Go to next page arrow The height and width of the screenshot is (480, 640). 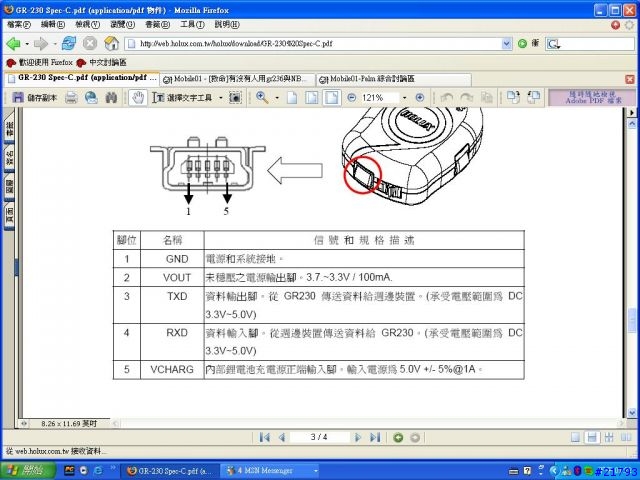[358, 438]
